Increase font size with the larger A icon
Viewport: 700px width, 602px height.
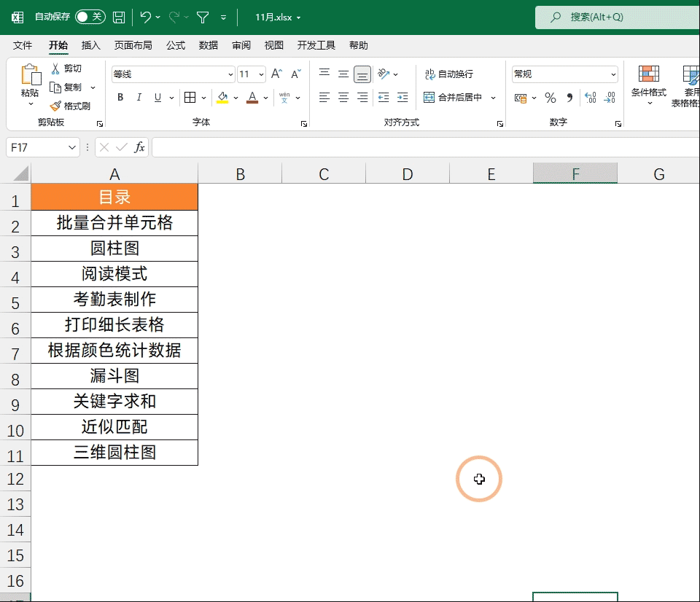[x=276, y=74]
